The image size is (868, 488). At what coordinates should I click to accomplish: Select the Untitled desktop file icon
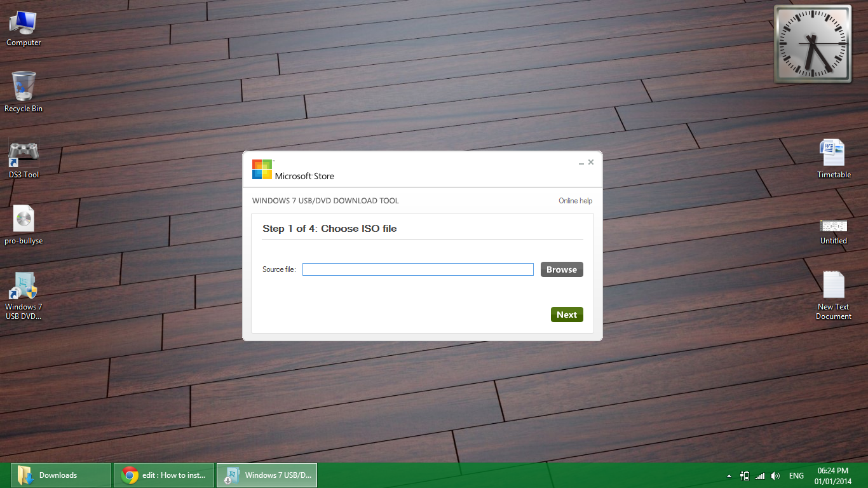833,231
